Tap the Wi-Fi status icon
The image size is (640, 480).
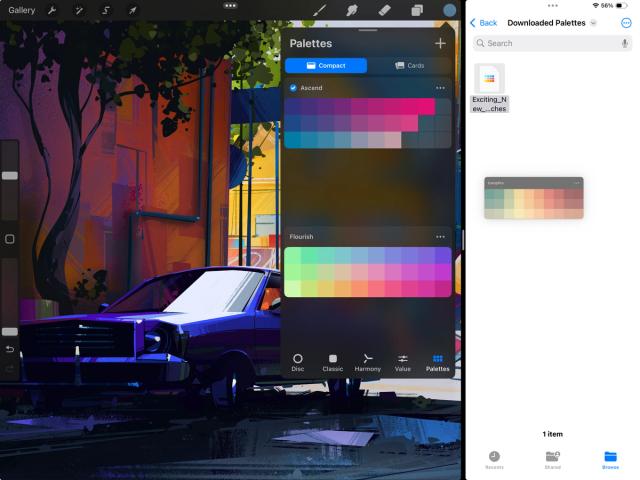tap(596, 6)
